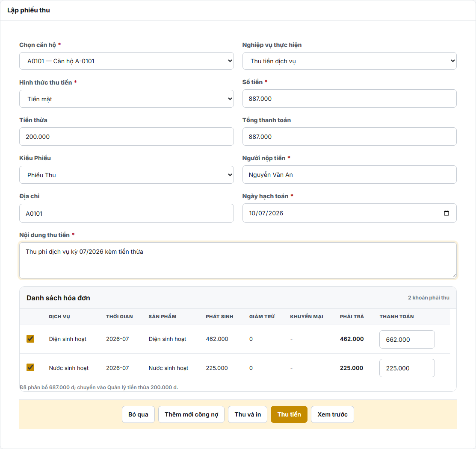Image resolution: width=476 pixels, height=449 pixels.
Task: Click the Thu và in button
Action: point(248,414)
